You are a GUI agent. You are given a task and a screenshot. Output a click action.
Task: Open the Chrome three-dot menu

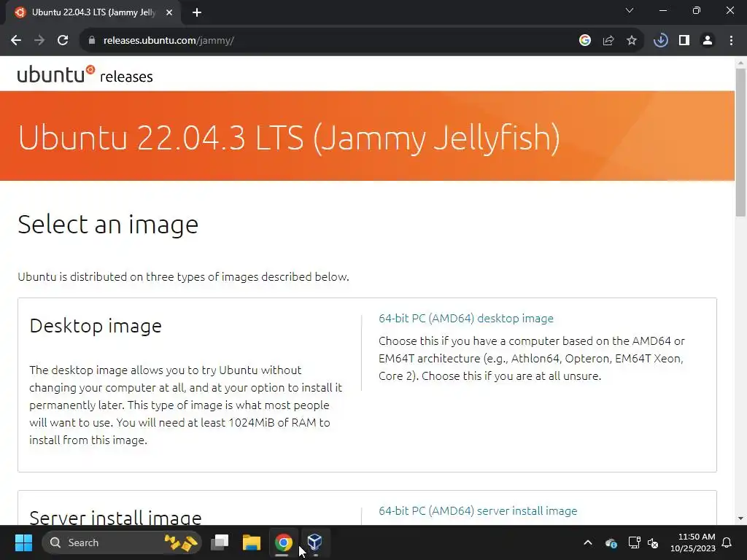tap(731, 41)
